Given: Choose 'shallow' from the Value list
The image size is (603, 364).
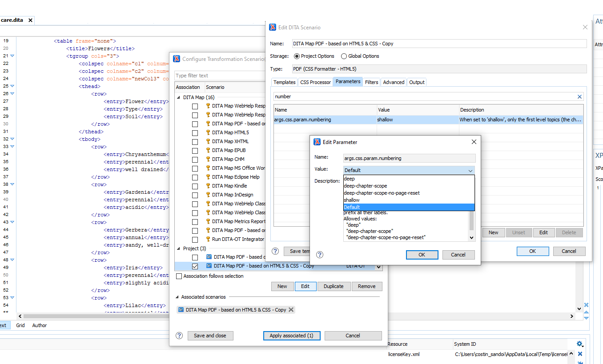Looking at the screenshot, I should 409,200.
